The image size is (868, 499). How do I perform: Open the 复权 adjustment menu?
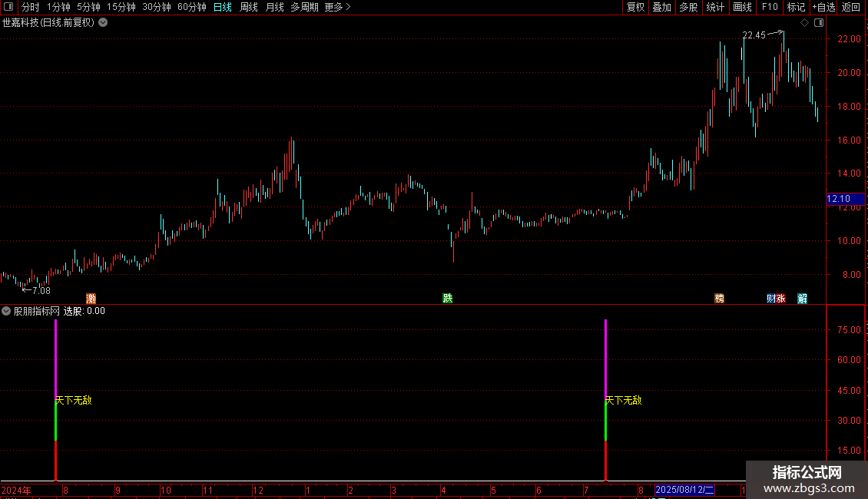[x=635, y=7]
